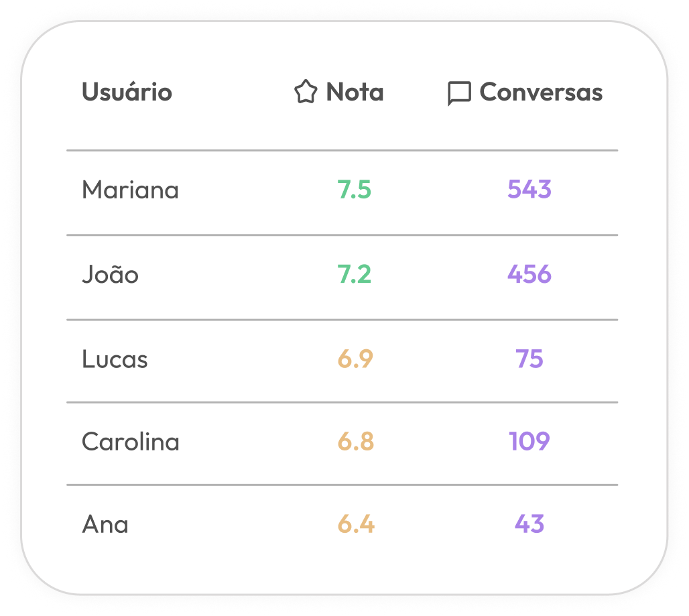Click Carolina's 6.8 score
The image size is (689, 616).
coord(355,442)
